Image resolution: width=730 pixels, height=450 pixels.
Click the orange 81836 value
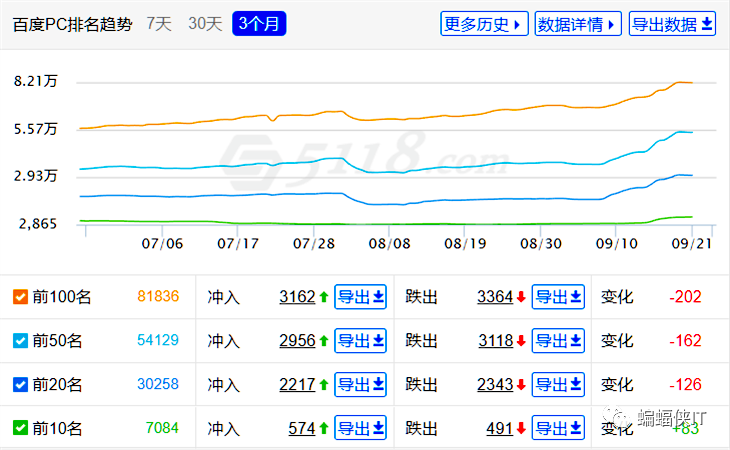click(x=158, y=296)
